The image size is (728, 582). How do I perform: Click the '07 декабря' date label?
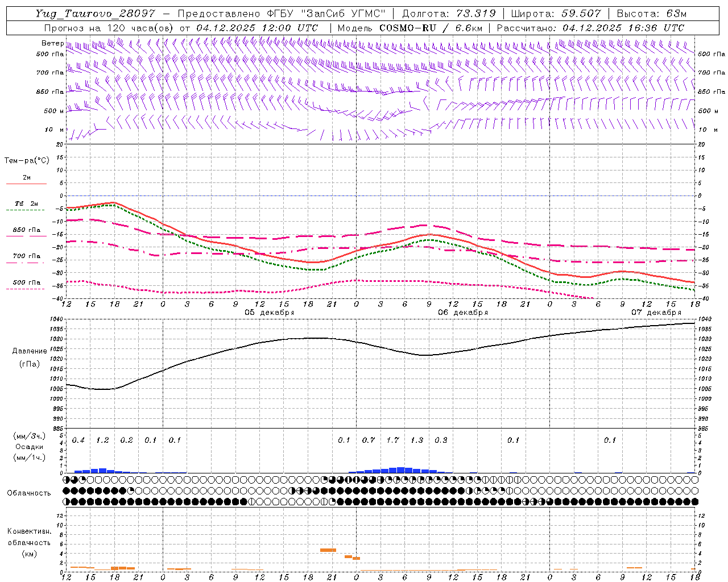656,313
